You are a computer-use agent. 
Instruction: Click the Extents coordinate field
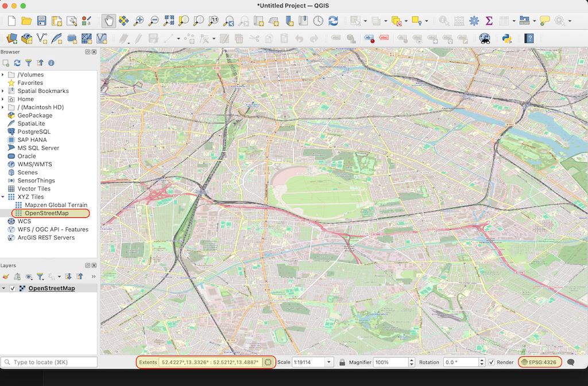[x=210, y=362]
